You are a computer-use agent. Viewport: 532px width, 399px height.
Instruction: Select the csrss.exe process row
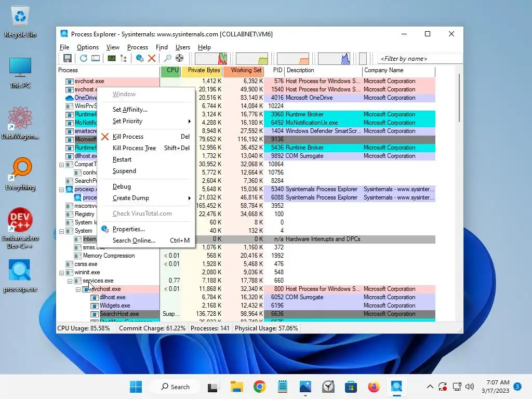tap(246, 264)
